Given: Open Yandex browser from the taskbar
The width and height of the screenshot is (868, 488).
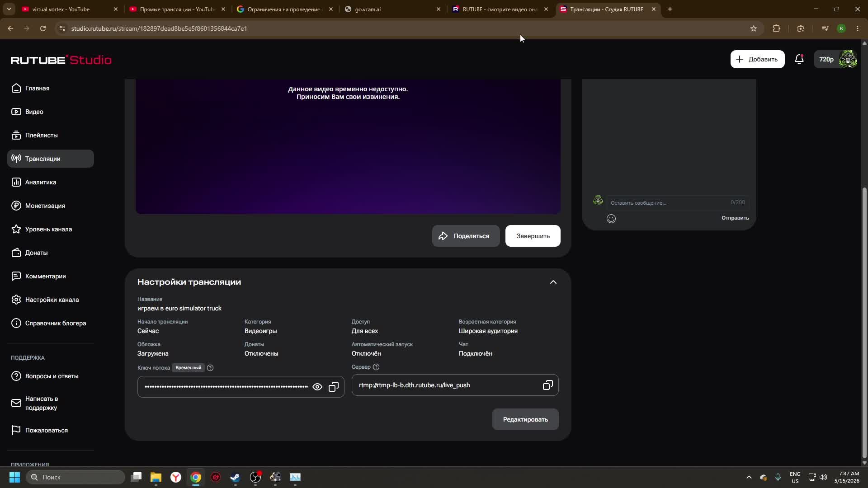Looking at the screenshot, I should [x=176, y=477].
